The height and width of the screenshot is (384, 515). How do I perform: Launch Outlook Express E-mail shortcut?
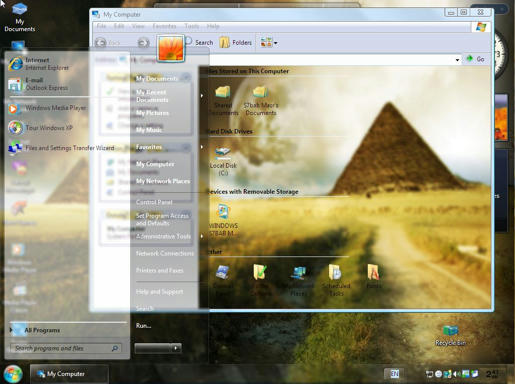[38, 84]
